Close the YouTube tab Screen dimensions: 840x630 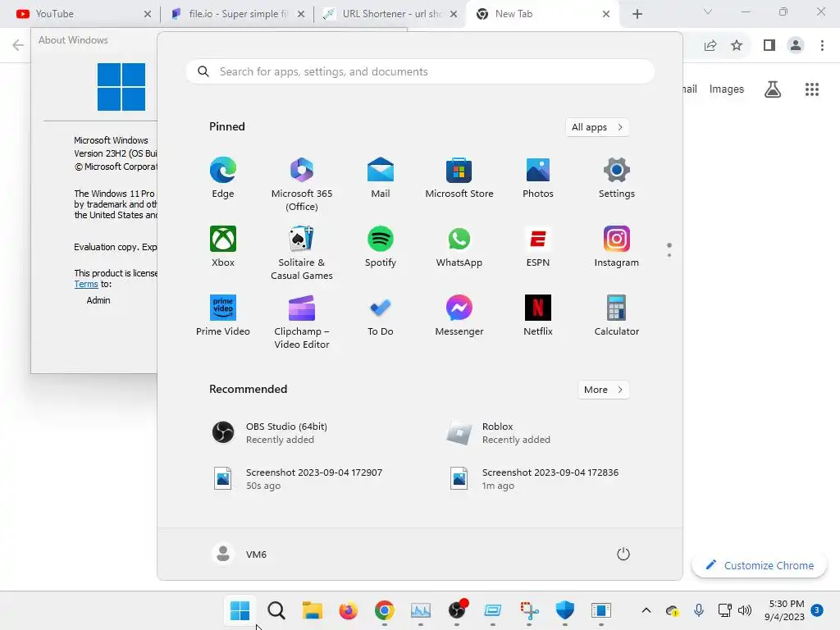pos(148,14)
